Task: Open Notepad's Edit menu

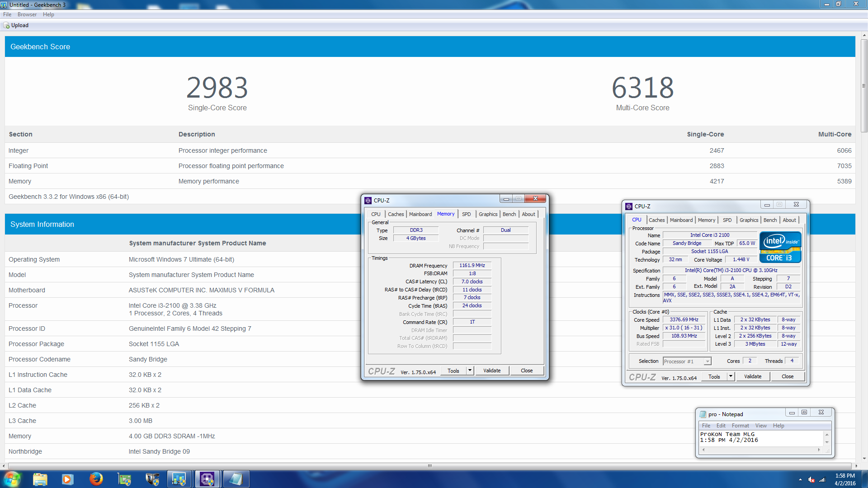Action: (x=721, y=426)
